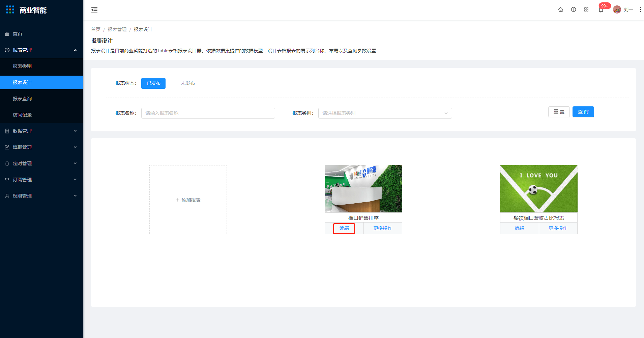Expand the 权限管理 menu chevron
The height and width of the screenshot is (338, 644).
75,196
